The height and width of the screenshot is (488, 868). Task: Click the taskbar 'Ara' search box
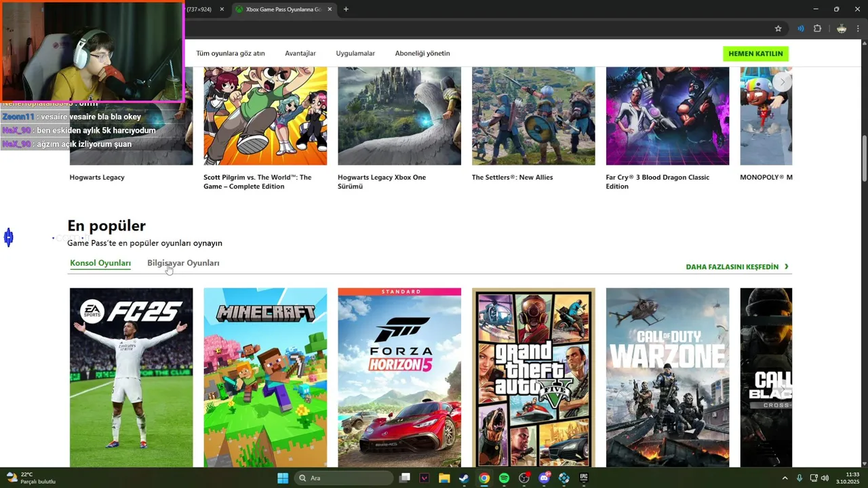(344, 478)
